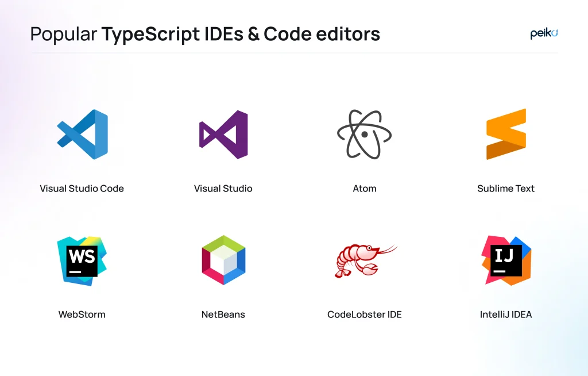Click the NetBeans cube logo
Image resolution: width=588 pixels, height=376 pixels.
tap(223, 260)
